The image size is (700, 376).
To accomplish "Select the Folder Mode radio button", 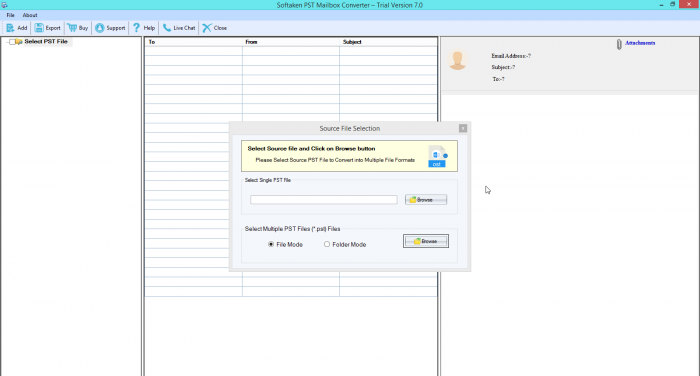I will click(x=327, y=244).
